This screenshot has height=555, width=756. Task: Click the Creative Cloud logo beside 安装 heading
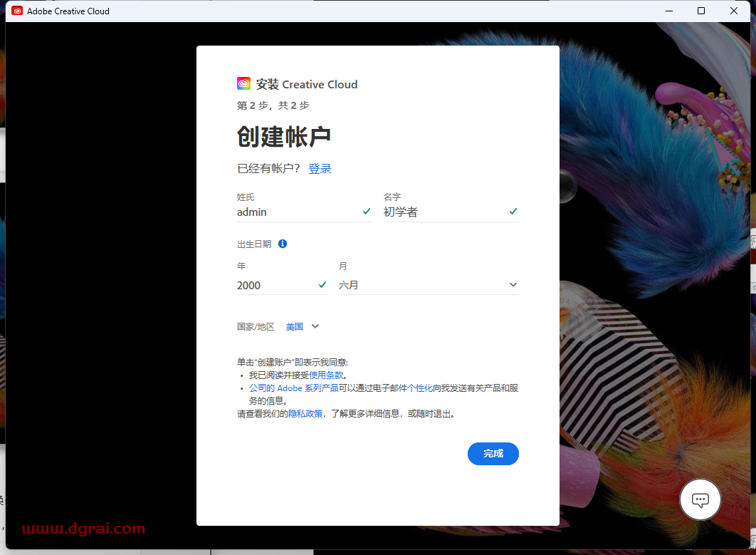pos(243,83)
